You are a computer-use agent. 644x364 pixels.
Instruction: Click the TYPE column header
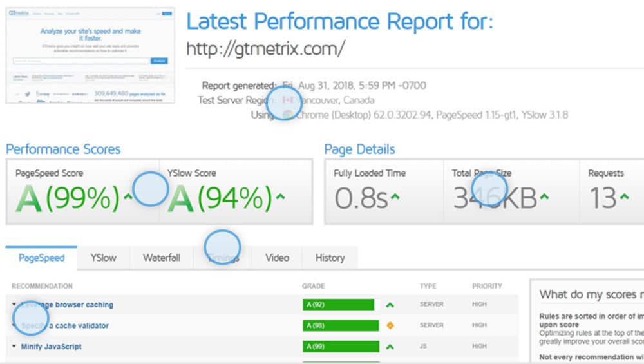[x=428, y=286]
